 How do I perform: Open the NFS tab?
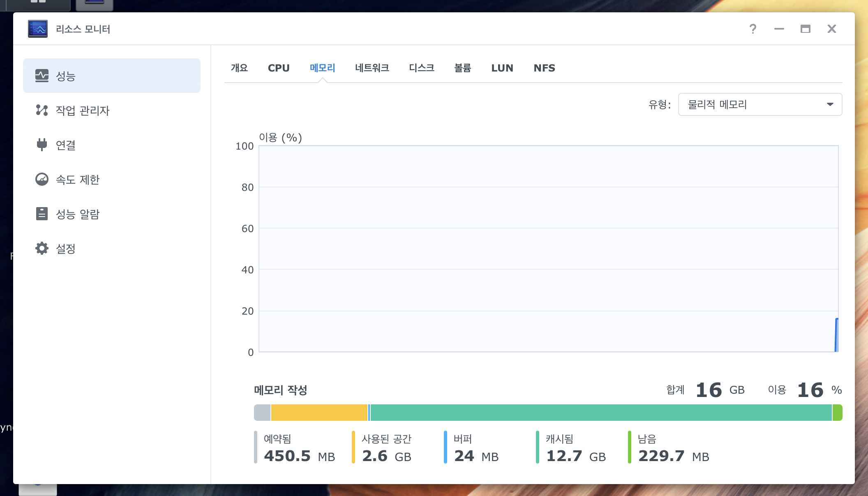544,68
